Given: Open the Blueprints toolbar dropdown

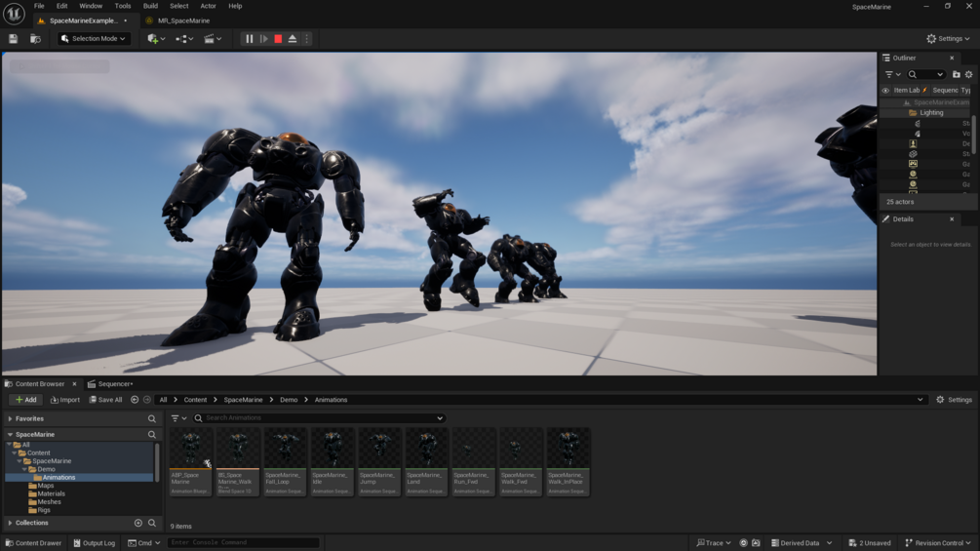Looking at the screenshot, I should click(x=183, y=39).
